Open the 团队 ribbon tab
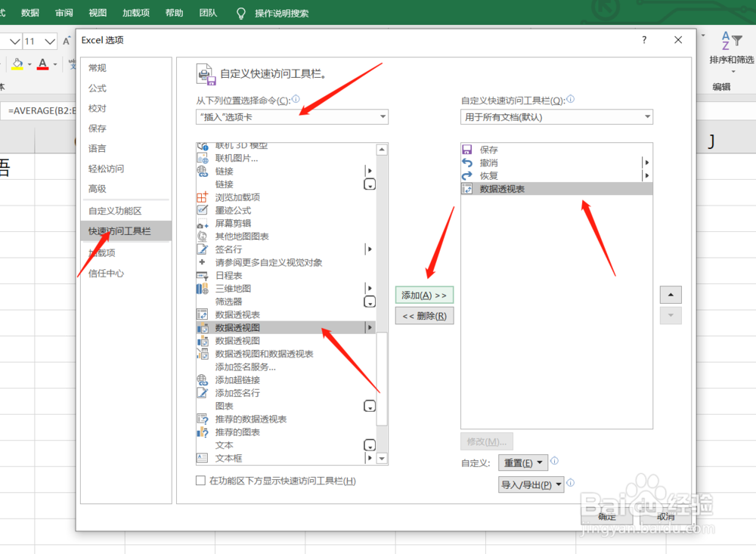This screenshot has width=756, height=554. point(209,13)
